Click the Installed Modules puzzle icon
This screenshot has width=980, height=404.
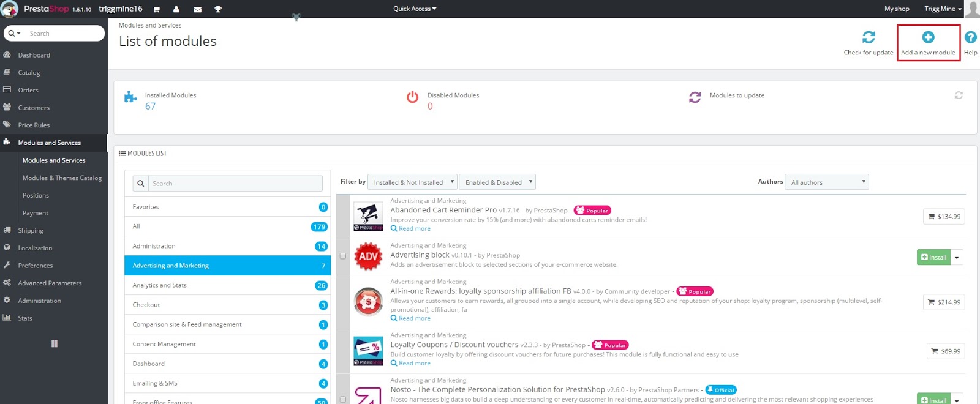pyautogui.click(x=130, y=97)
